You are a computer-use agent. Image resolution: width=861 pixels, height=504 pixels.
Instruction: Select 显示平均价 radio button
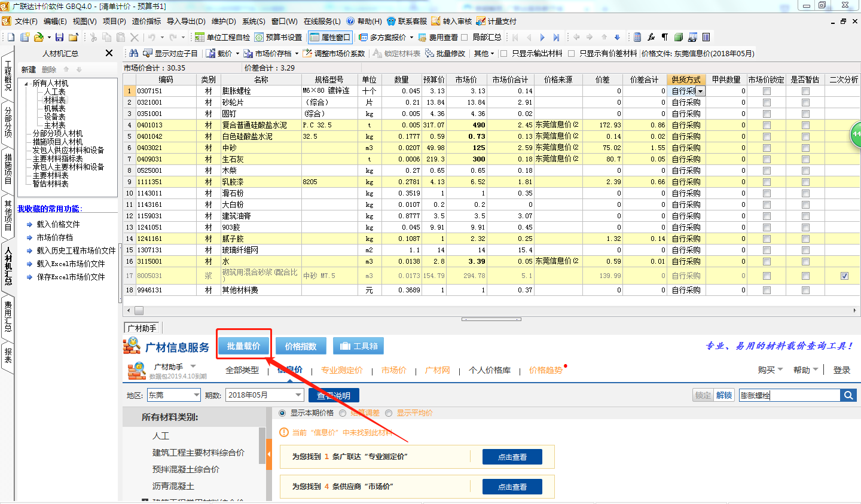pos(389,413)
